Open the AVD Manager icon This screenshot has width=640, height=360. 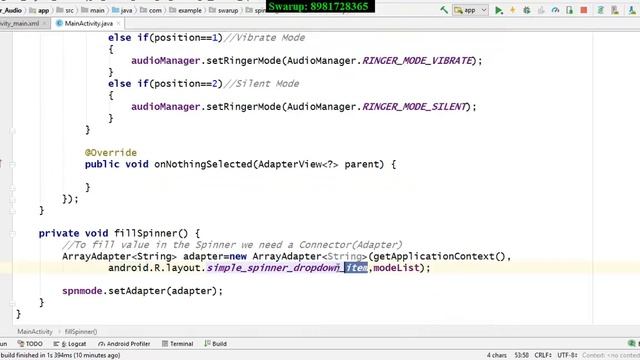(x=615, y=10)
